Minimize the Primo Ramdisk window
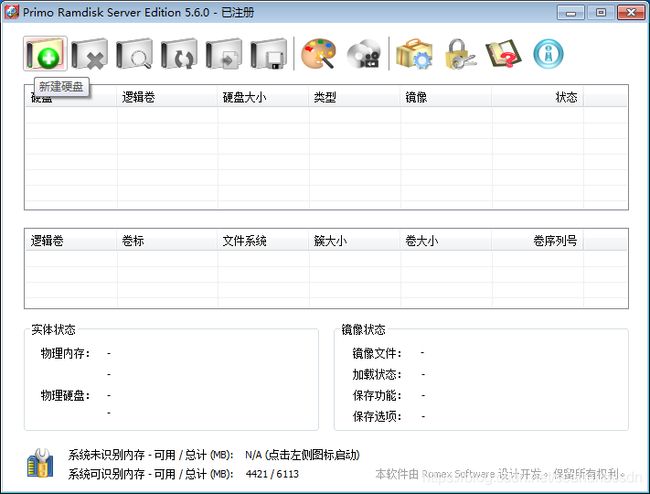 (570, 12)
